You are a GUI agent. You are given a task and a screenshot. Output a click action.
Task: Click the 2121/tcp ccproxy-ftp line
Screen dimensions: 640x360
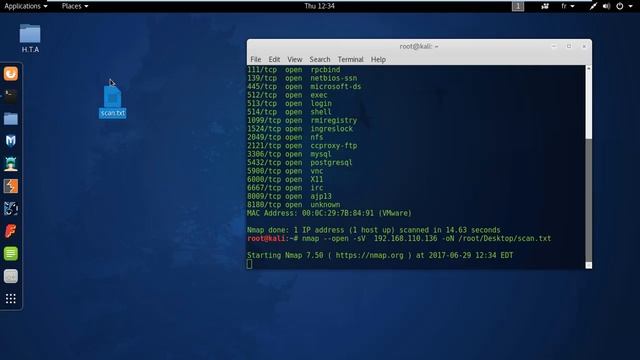click(302, 146)
